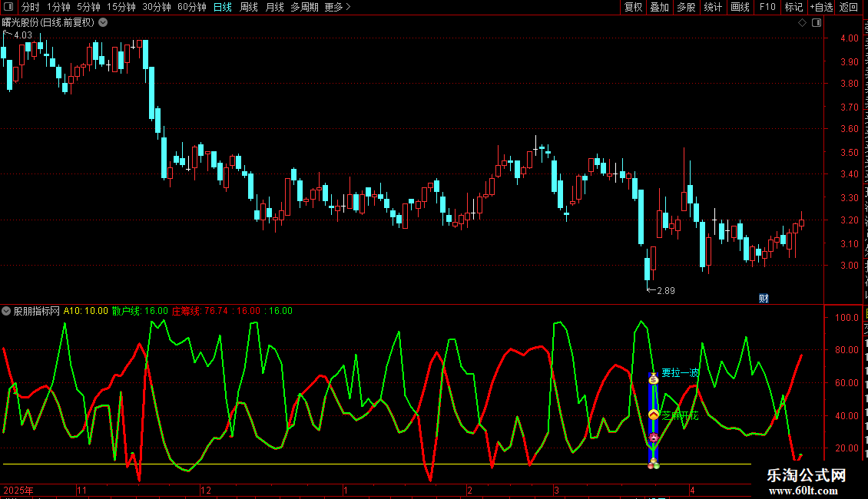Click the 要拉一波 label text

coord(680,373)
